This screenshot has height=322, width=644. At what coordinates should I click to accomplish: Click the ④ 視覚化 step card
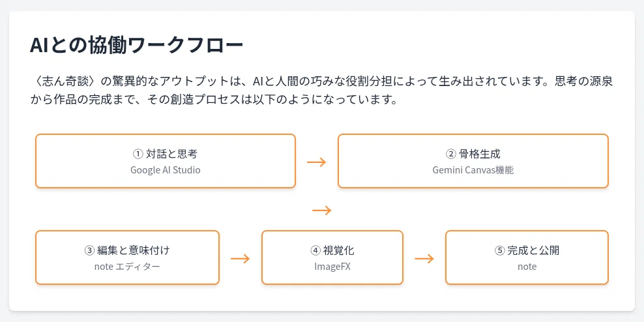tap(332, 257)
